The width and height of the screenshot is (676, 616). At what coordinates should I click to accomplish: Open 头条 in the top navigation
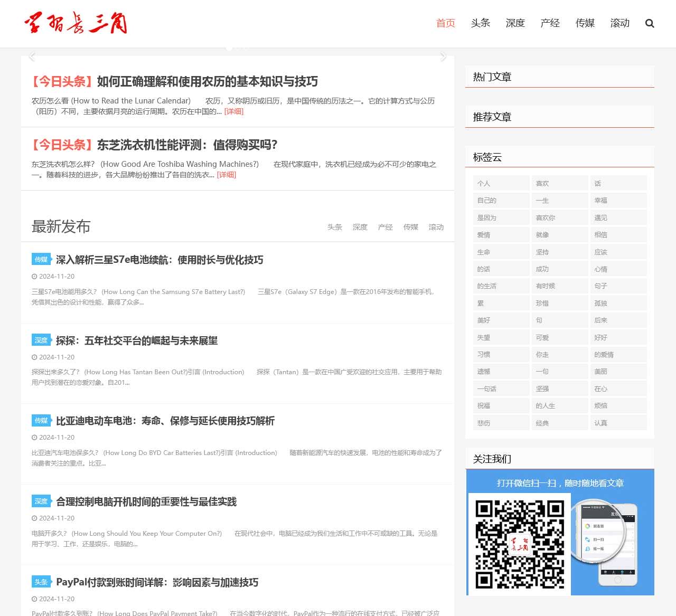481,23
